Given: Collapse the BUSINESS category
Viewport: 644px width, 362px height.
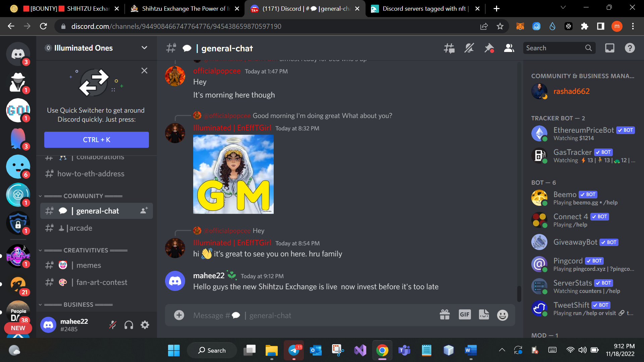Looking at the screenshot, I should [76, 305].
